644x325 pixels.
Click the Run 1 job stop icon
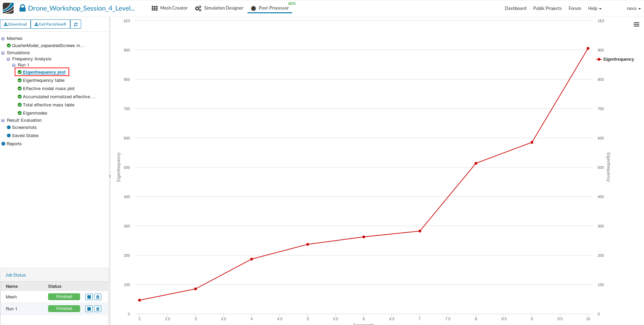point(89,309)
